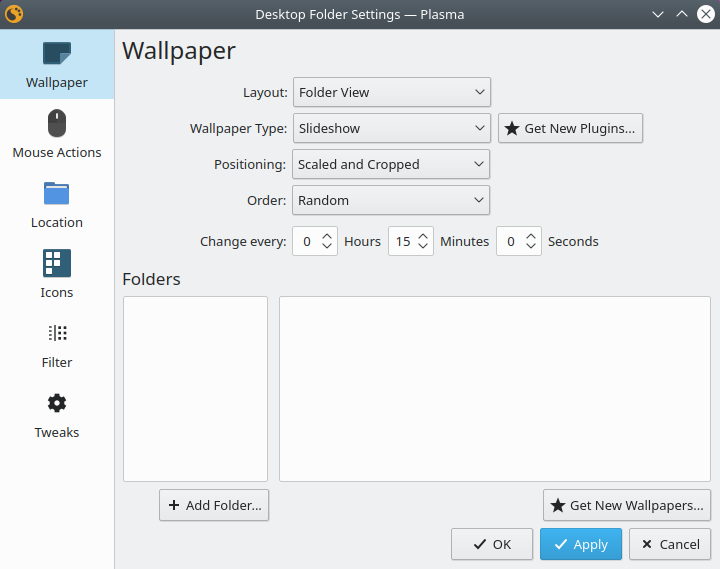Click Get New Plugins button
The image size is (720, 569).
coord(570,128)
